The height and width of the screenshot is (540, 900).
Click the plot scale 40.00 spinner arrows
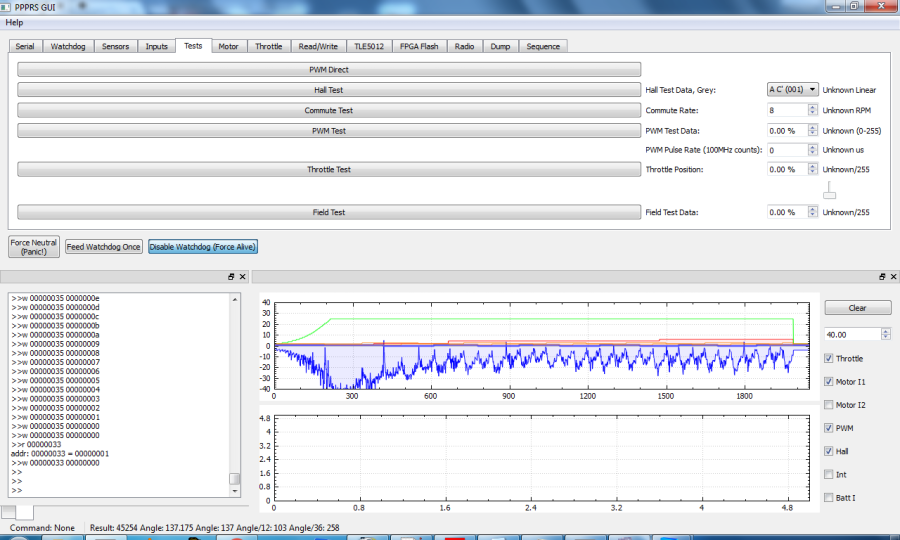(886, 334)
